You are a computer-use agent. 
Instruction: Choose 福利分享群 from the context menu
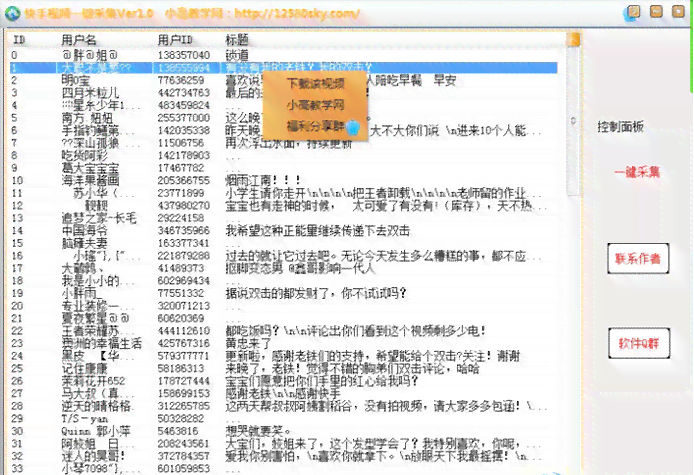point(316,126)
